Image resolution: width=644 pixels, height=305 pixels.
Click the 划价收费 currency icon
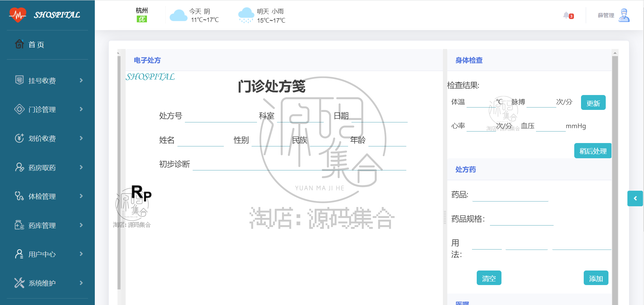(19, 138)
